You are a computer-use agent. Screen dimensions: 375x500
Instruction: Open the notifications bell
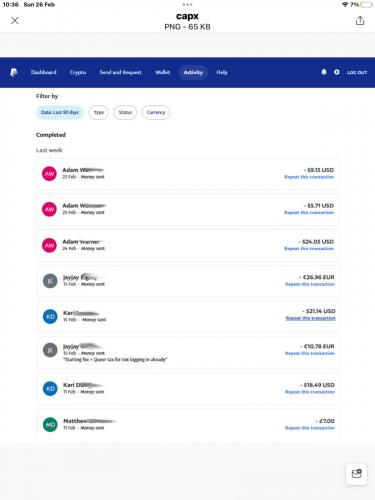324,72
